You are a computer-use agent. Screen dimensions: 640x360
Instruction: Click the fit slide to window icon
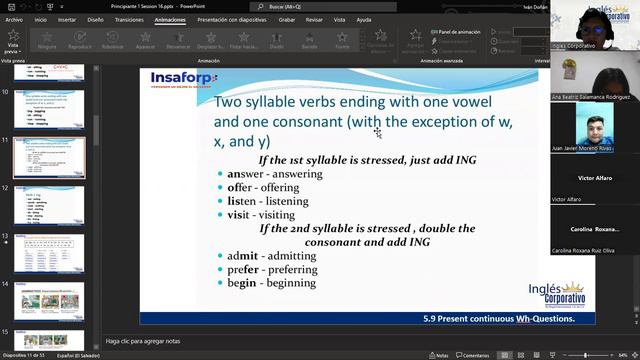(x=635, y=356)
